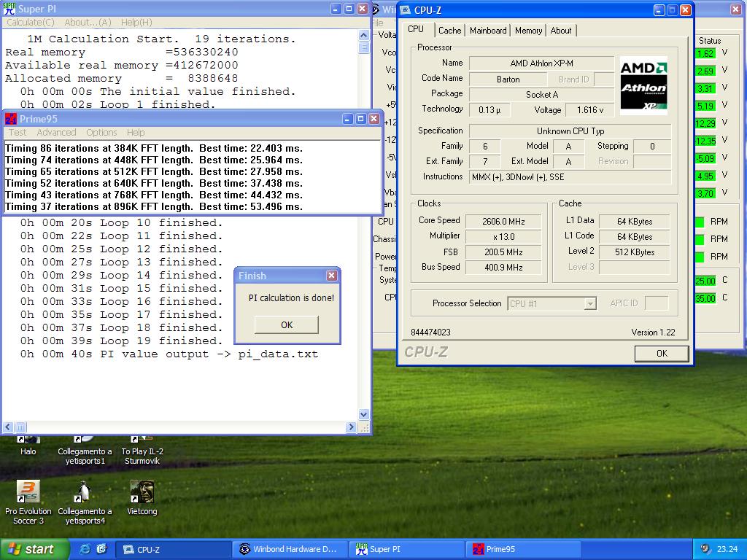Open the Windows Start menu

click(x=34, y=549)
